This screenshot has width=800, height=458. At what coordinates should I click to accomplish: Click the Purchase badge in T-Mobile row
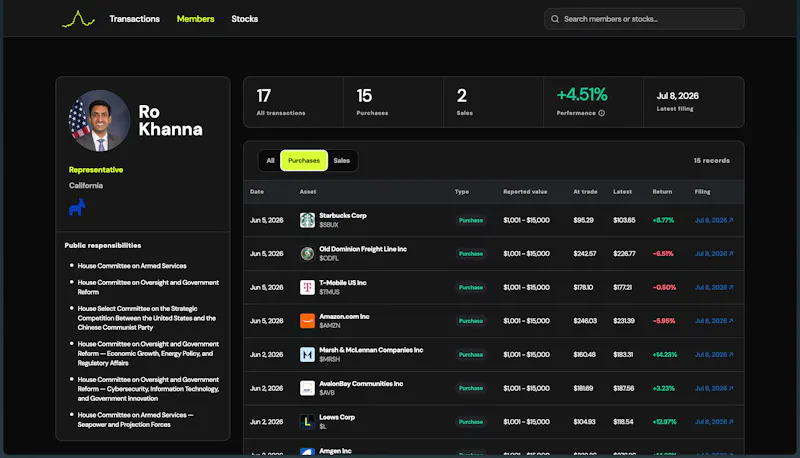point(470,287)
